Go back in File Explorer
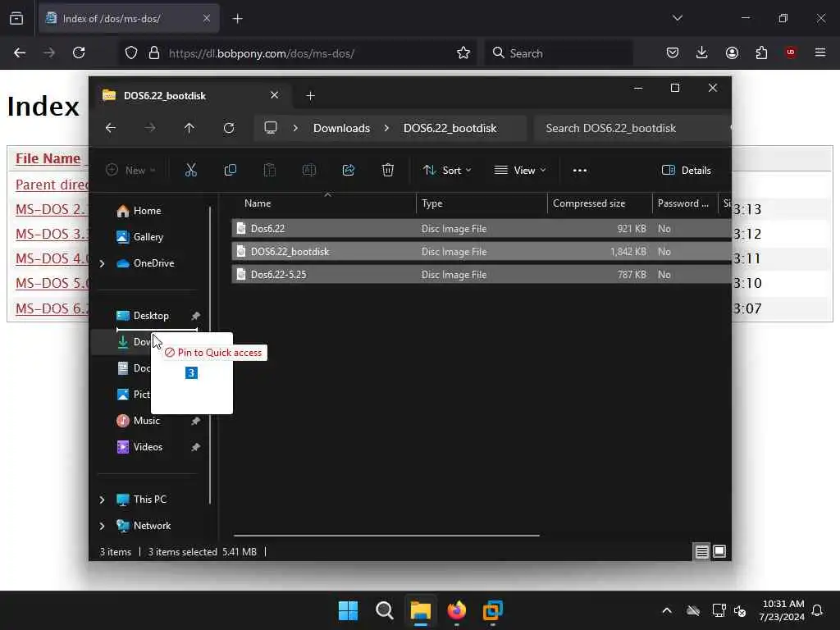 tap(111, 128)
